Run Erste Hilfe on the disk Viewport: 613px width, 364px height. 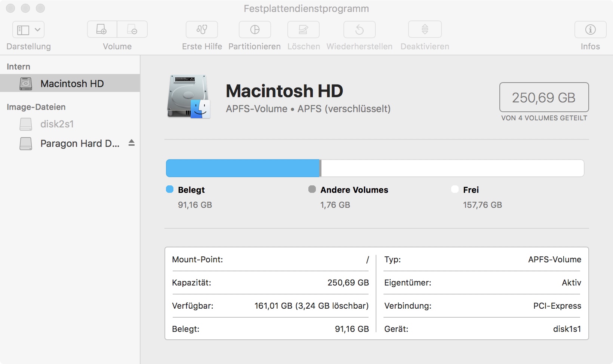coord(202,30)
